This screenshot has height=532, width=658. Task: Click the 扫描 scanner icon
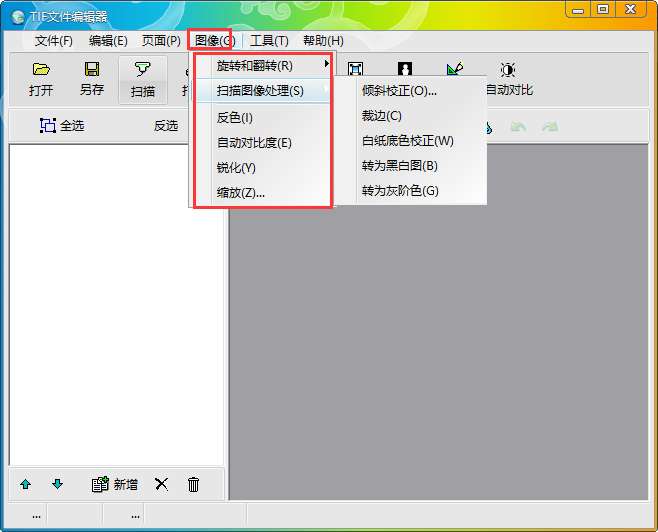click(x=143, y=69)
